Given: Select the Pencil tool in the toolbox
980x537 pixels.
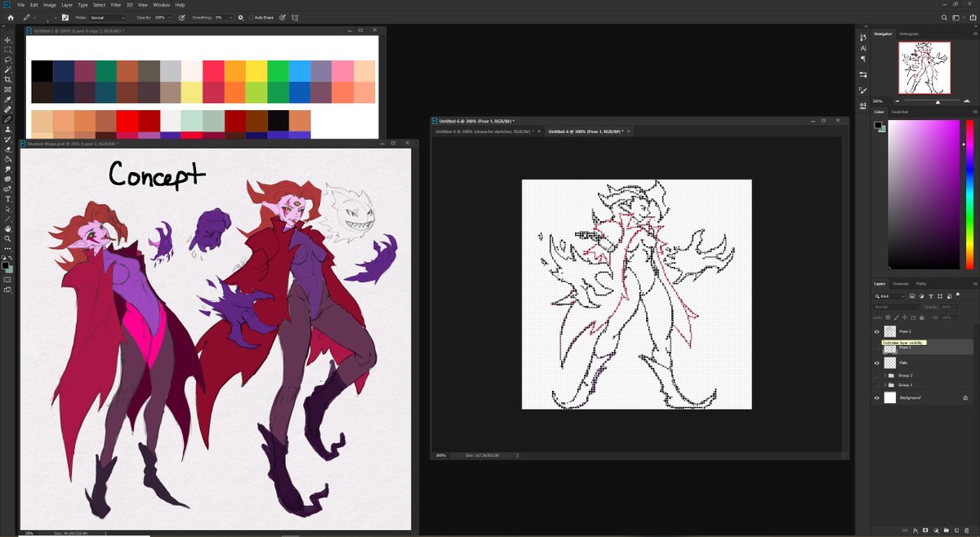Looking at the screenshot, I should pyautogui.click(x=7, y=119).
